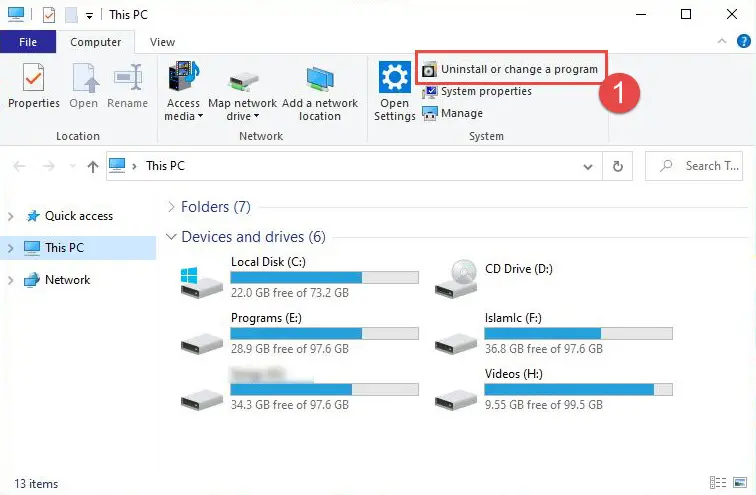Open Help via the question mark icon
The image size is (756, 495).
click(743, 41)
